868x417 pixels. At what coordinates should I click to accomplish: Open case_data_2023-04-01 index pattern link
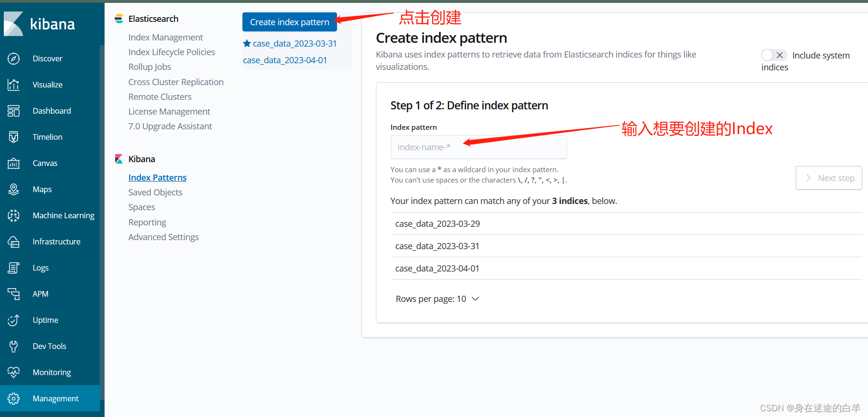coord(285,60)
